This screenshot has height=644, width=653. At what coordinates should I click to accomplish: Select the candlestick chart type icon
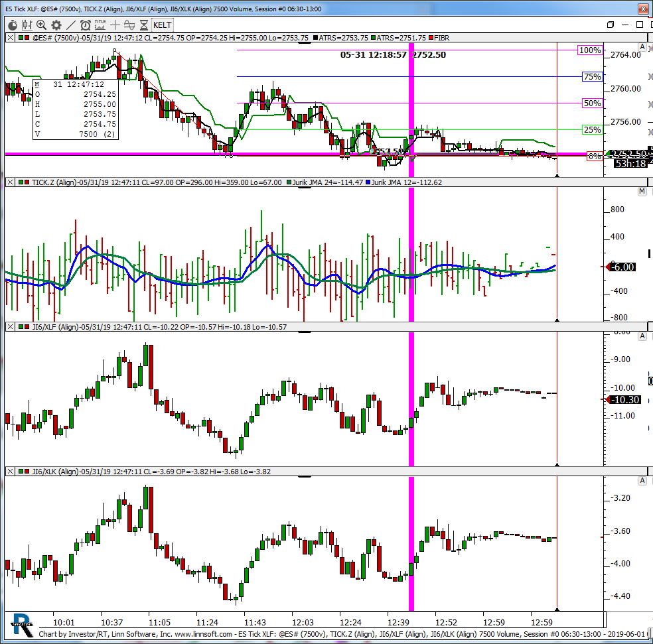click(x=27, y=25)
